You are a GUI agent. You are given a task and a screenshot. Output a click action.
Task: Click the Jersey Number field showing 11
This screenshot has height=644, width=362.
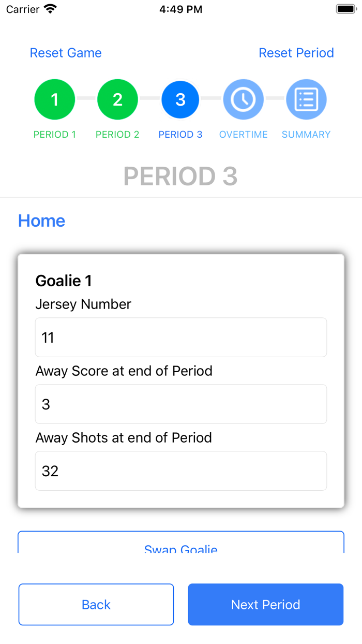click(x=181, y=337)
